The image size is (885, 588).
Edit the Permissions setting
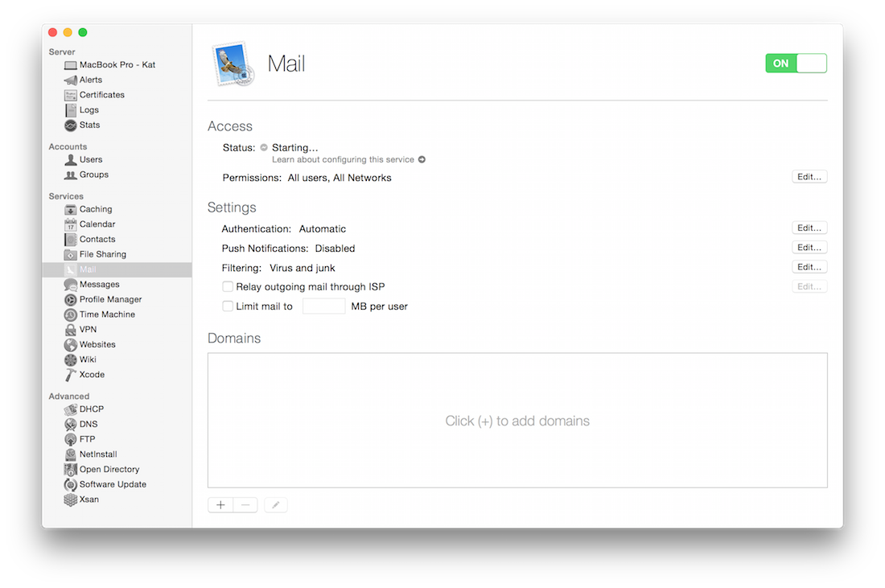pyautogui.click(x=809, y=177)
